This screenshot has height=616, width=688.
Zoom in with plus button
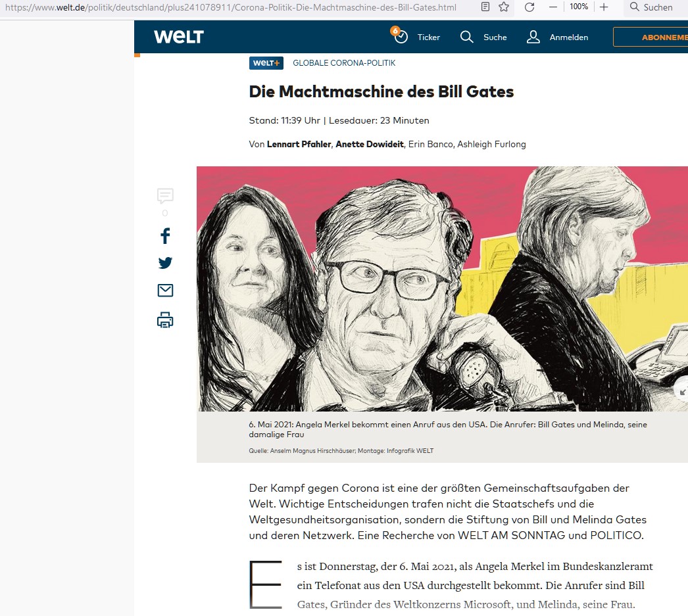(x=604, y=7)
